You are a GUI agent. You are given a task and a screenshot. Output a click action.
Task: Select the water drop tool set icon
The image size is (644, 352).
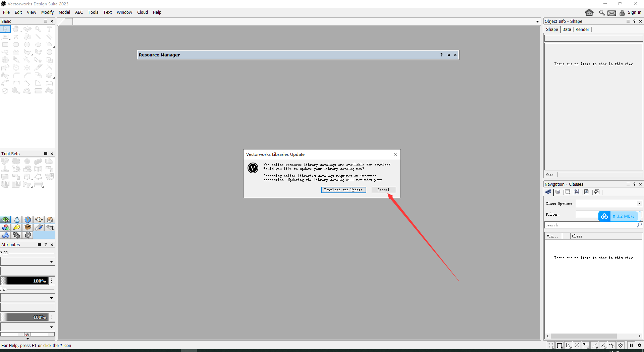coord(17,220)
